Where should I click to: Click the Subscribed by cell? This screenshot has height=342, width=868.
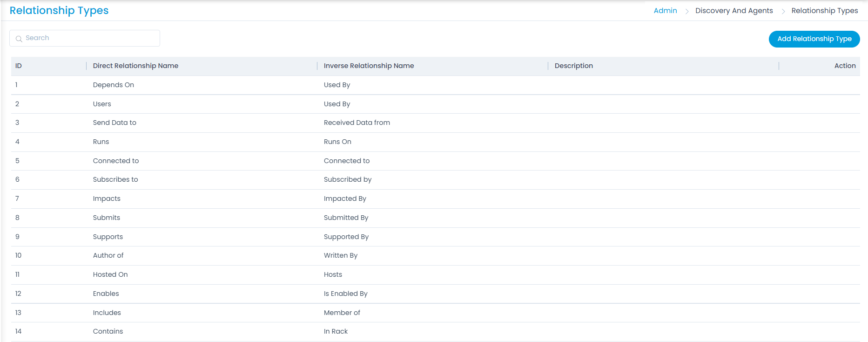click(x=348, y=179)
